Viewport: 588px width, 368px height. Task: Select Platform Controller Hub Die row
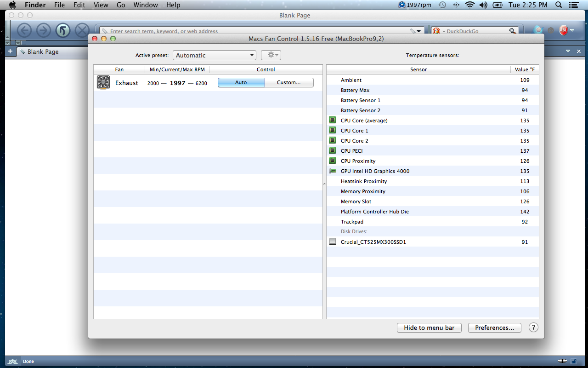pos(433,212)
